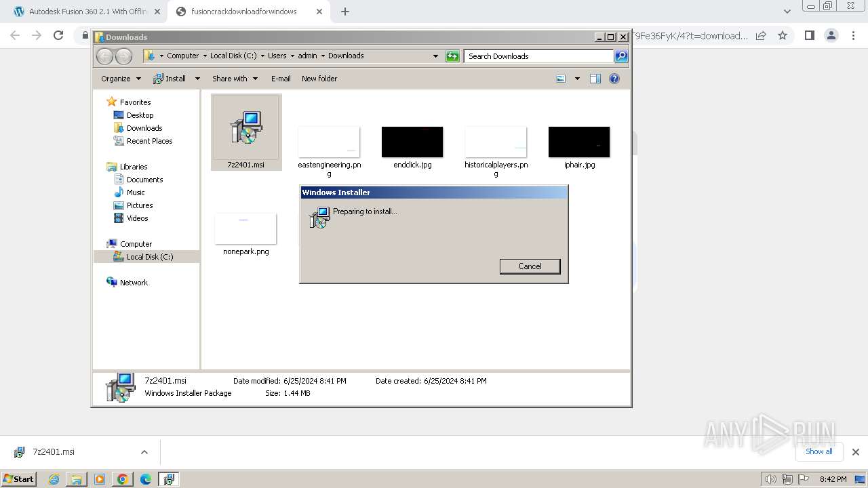The image size is (868, 488).
Task: Show all downloads
Action: pyautogui.click(x=819, y=451)
